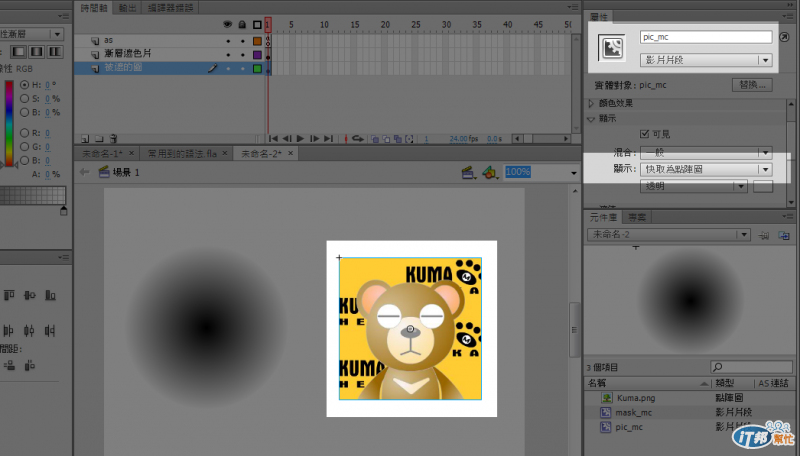800x456 pixels.
Task: Open the library document dropdown 未命名-2
Action: click(668, 235)
